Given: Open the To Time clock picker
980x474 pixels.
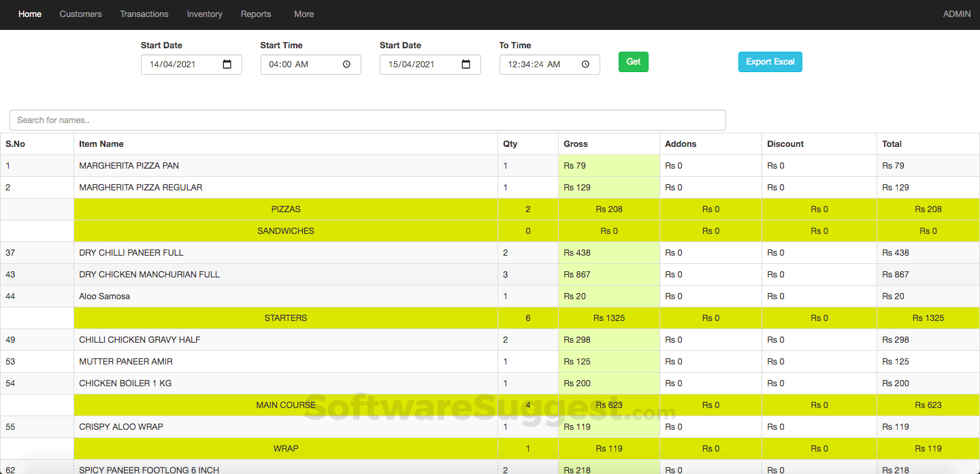Looking at the screenshot, I should (585, 64).
